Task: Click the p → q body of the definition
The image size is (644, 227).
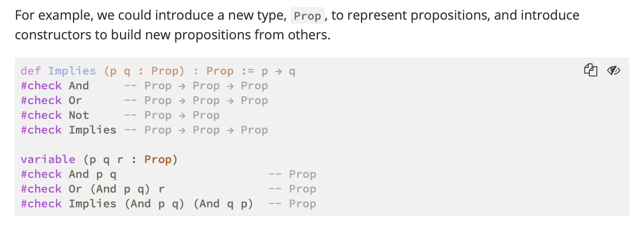Action: click(278, 71)
